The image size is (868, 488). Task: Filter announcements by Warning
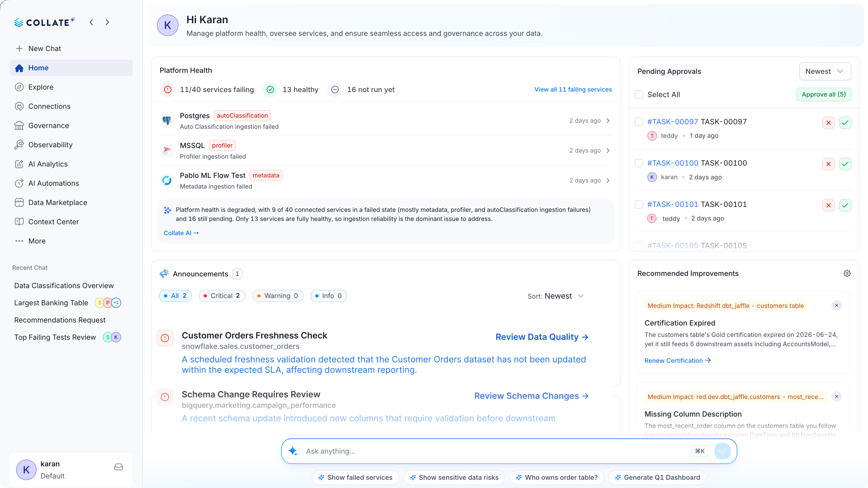point(278,296)
